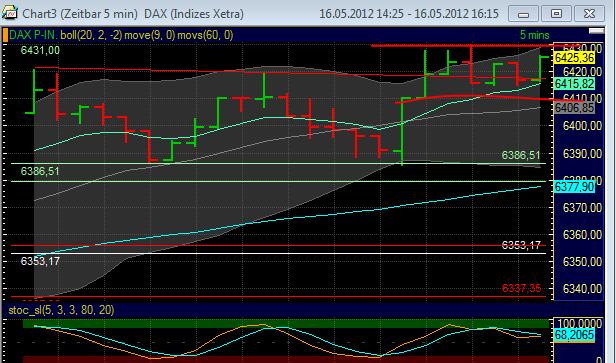The image size is (616, 363).
Task: Click the '6431,00' high price label
Action: [40, 50]
